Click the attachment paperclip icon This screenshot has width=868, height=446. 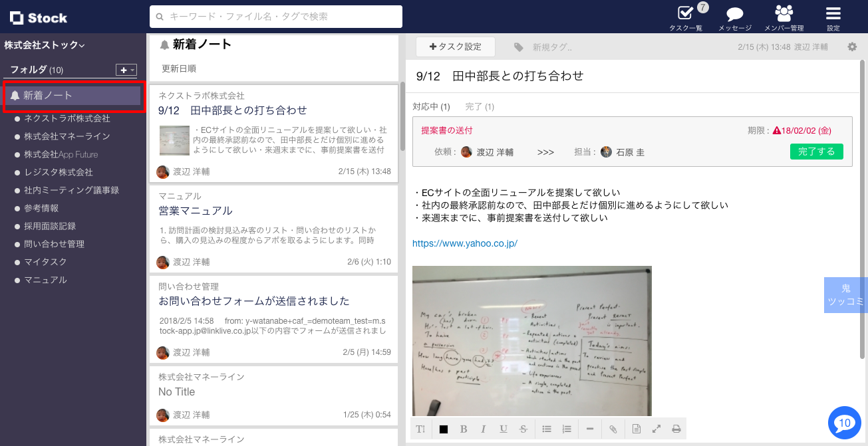click(613, 429)
